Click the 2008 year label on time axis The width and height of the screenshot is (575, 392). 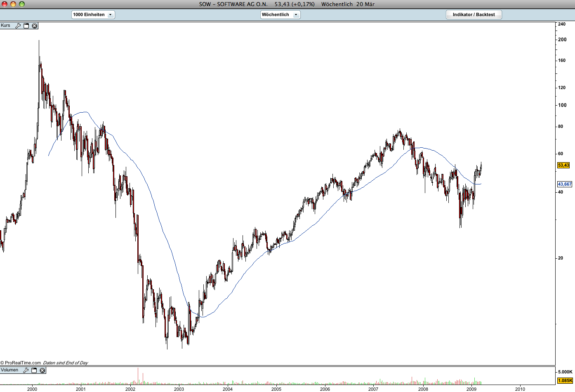click(423, 389)
